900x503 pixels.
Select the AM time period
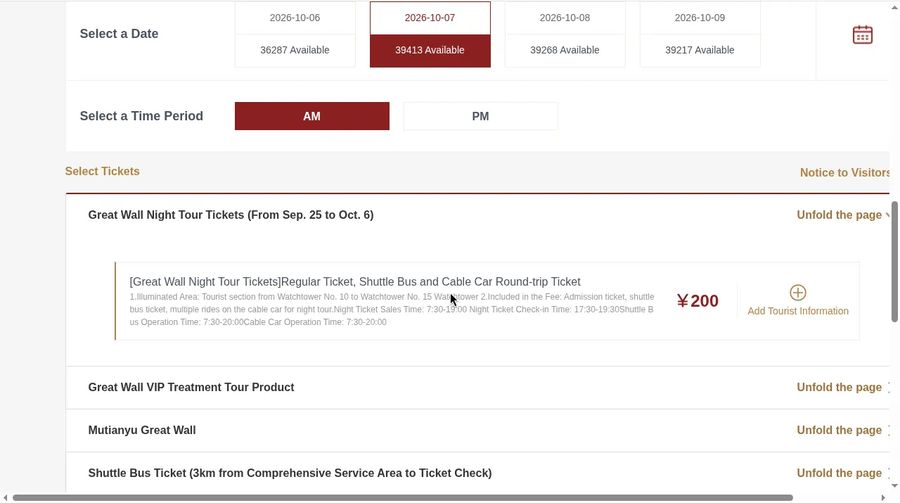point(312,116)
